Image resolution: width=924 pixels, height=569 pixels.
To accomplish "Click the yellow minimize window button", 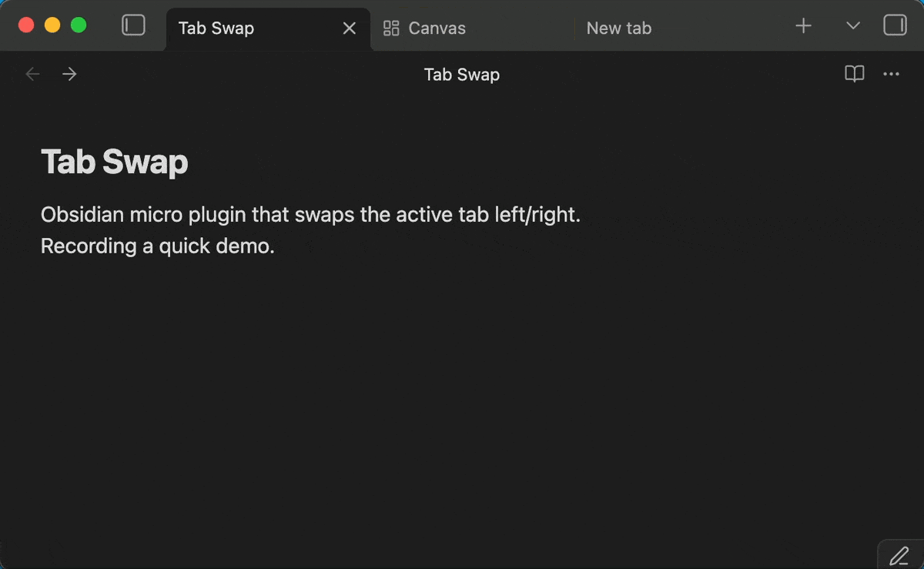I will click(52, 25).
